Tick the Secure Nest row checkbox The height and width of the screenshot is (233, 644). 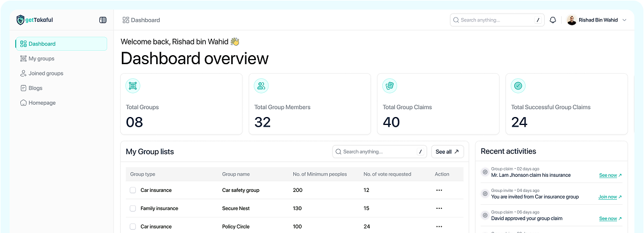pos(133,208)
